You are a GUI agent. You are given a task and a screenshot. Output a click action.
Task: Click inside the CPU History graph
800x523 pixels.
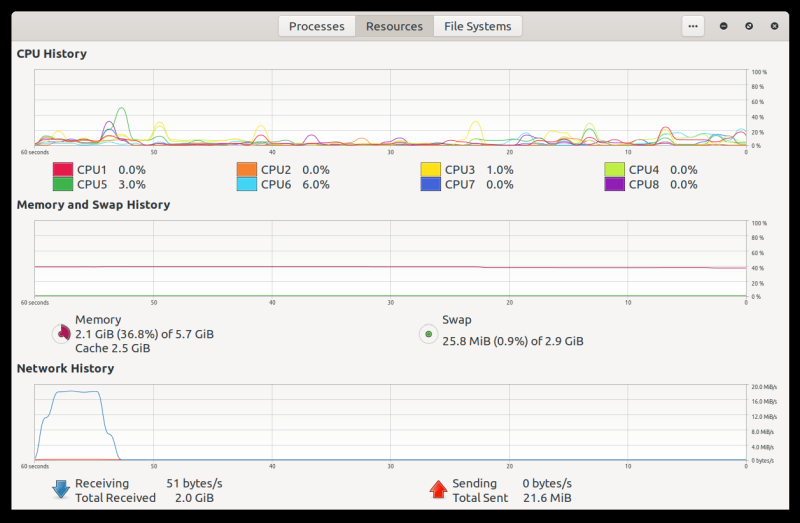390,108
